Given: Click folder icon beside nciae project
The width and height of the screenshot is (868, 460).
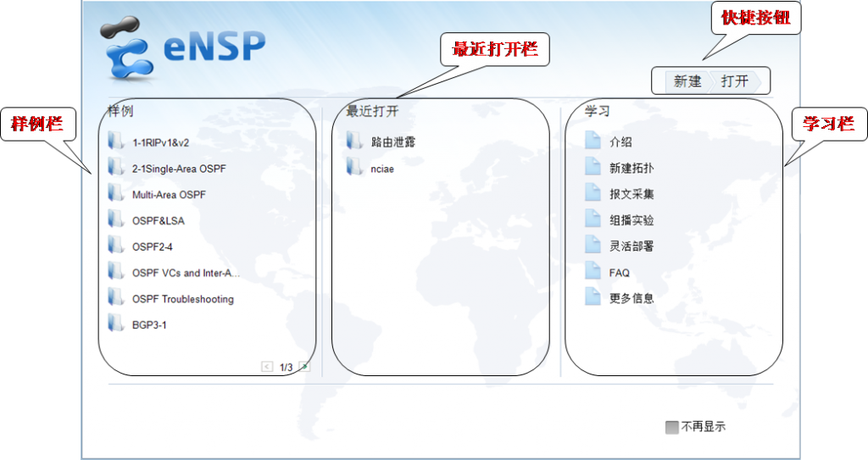Looking at the screenshot, I should (354, 168).
